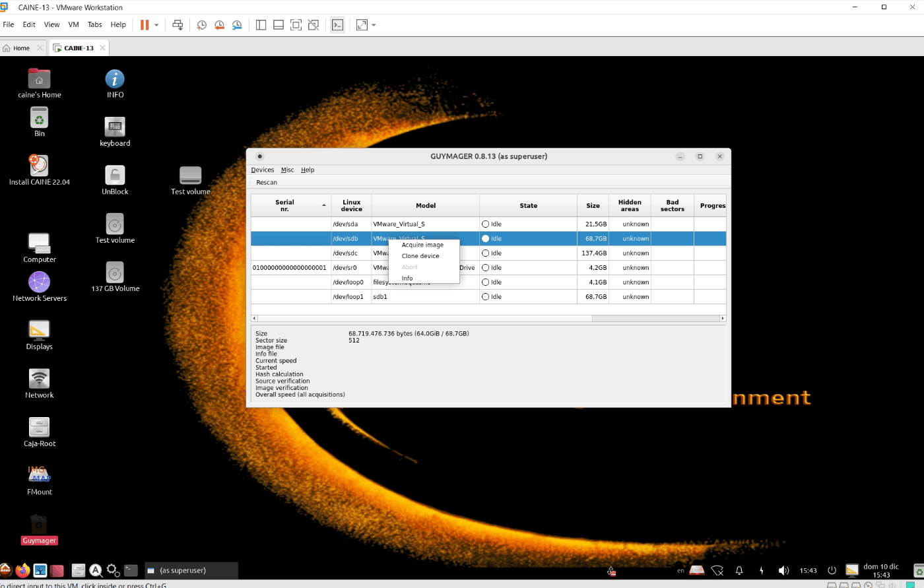The height and width of the screenshot is (588, 924).
Task: Click the power button in panel
Action: tap(832, 571)
